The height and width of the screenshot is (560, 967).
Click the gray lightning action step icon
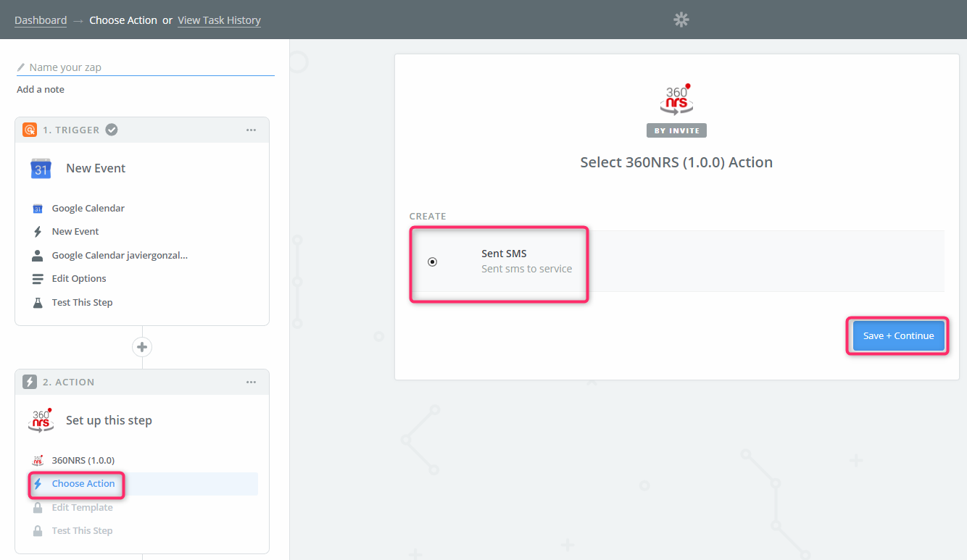point(30,382)
